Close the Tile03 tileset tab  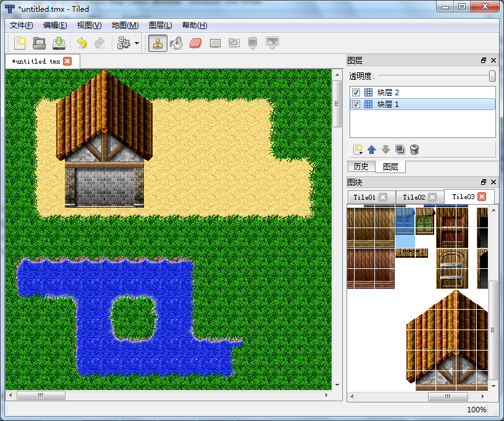pos(482,197)
